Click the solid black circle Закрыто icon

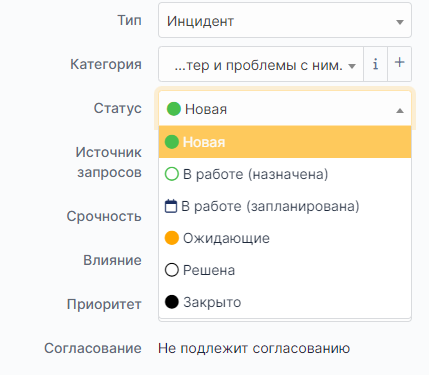pyautogui.click(x=172, y=302)
